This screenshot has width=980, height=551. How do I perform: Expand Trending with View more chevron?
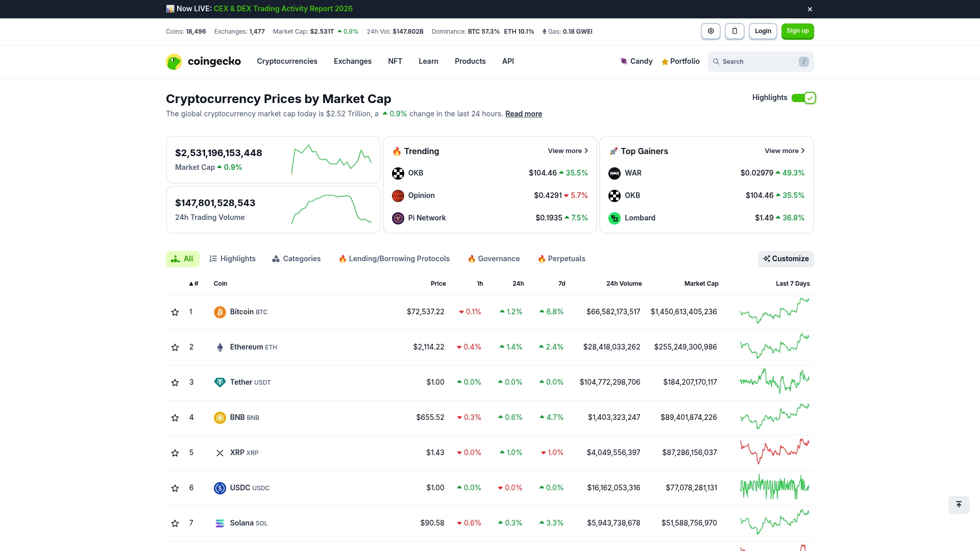point(568,151)
